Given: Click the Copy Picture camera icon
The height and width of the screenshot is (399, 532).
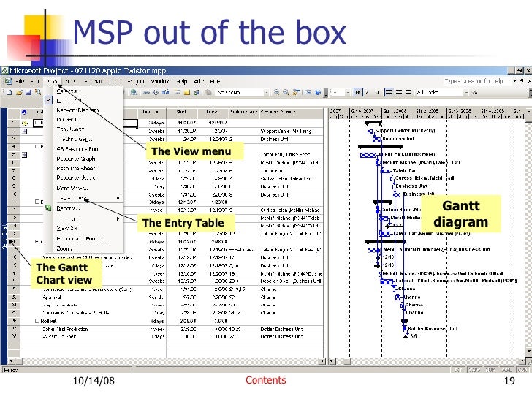Looking at the screenshot, I should coord(308,92).
